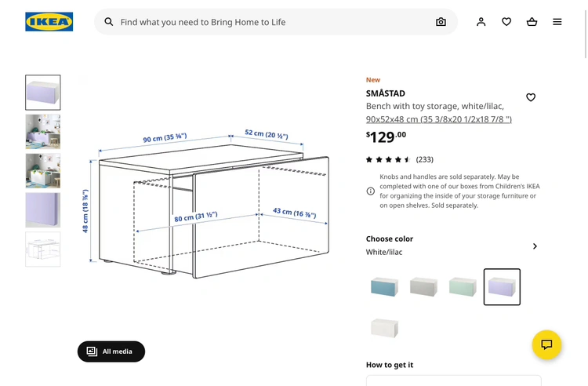588x386 pixels.
Task: Select the white bench color
Action: pos(384,326)
